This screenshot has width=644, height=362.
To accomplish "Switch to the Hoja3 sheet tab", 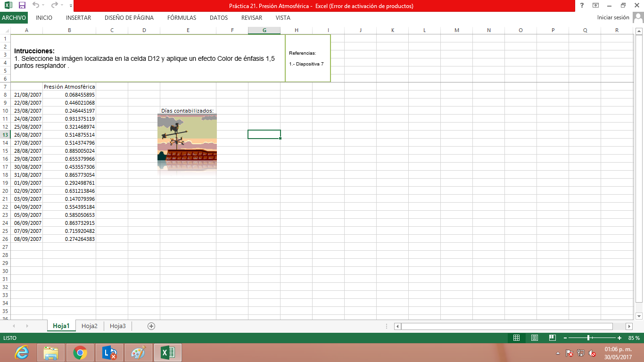I will (118, 326).
